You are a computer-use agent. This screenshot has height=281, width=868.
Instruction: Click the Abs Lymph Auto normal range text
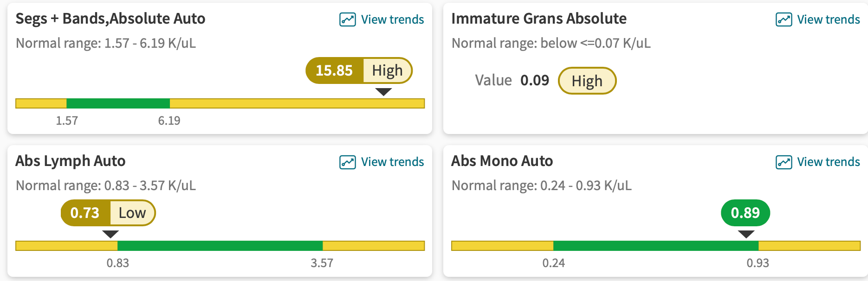[106, 185]
